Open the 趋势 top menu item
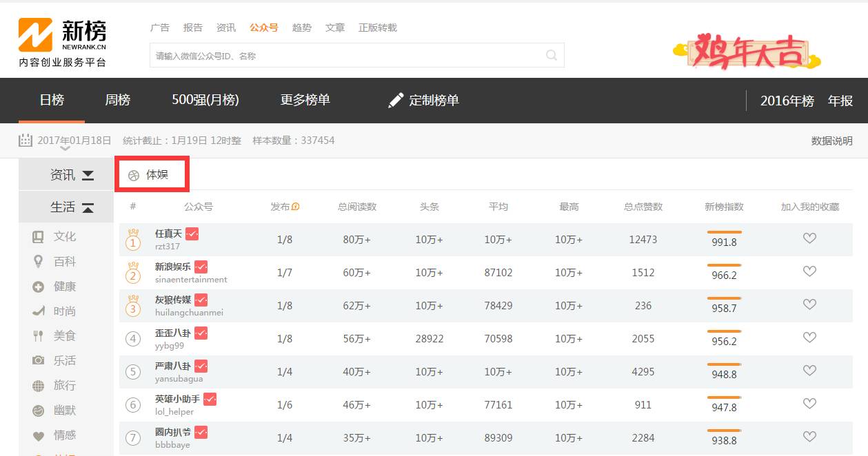This screenshot has height=456, width=868. coord(302,28)
